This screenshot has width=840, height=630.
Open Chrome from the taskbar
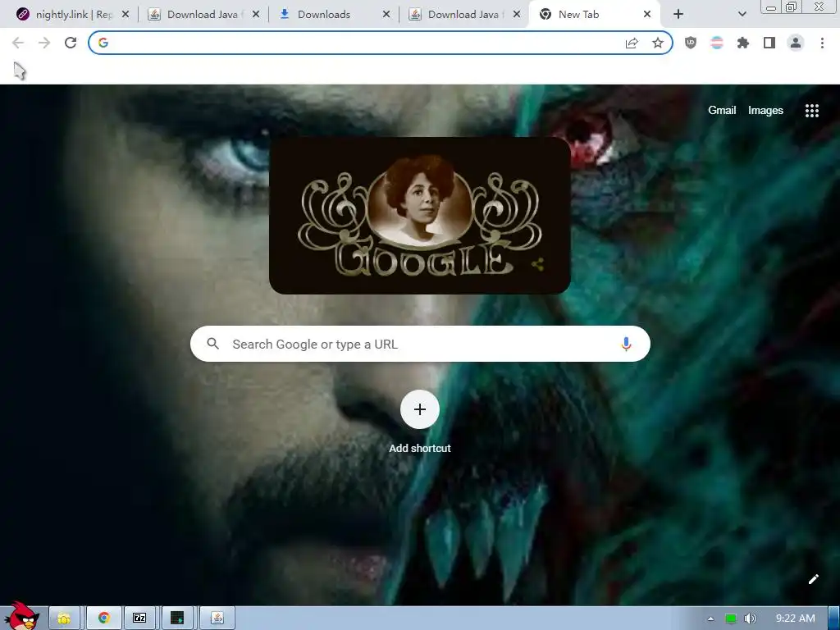[x=104, y=619]
